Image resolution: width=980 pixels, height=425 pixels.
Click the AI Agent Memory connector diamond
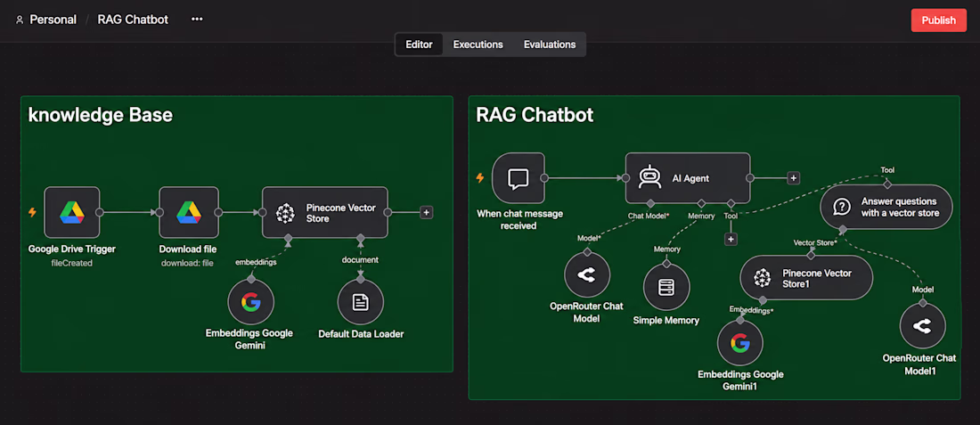[x=701, y=204]
